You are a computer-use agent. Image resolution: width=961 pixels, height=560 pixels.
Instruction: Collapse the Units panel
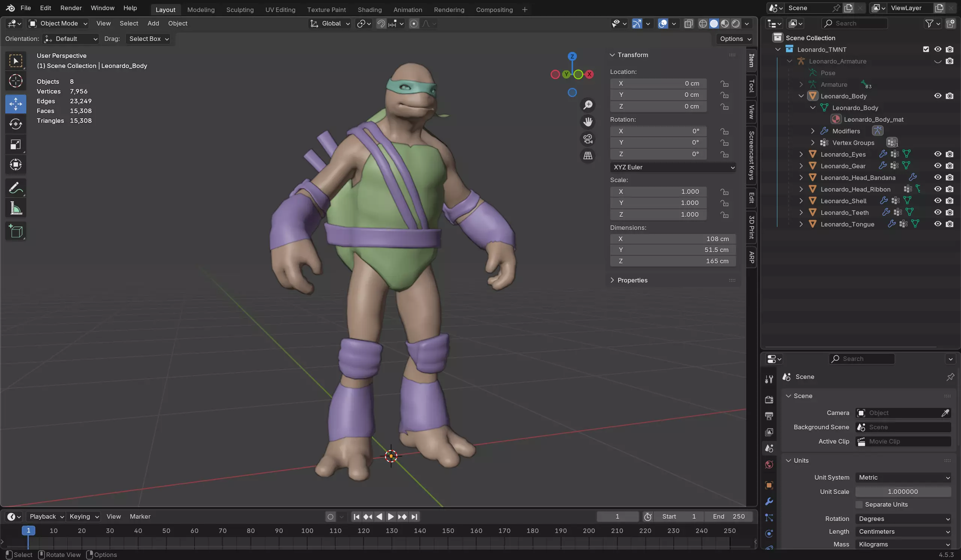click(789, 460)
